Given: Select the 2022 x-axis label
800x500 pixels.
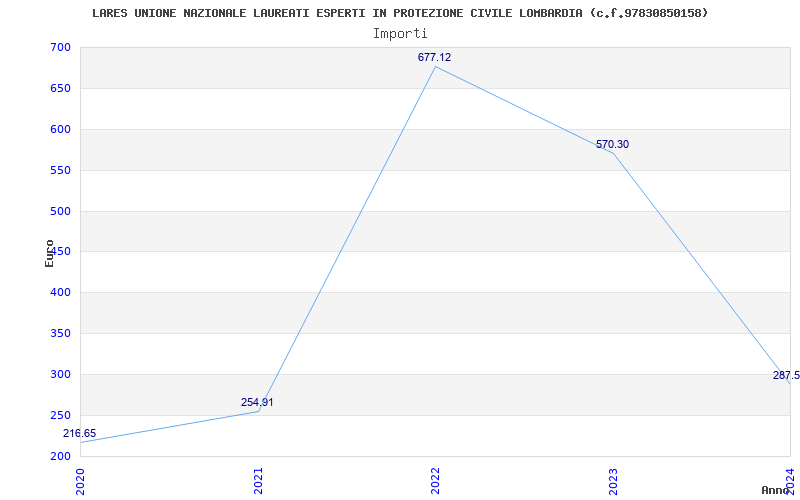Looking at the screenshot, I should coord(435,482).
